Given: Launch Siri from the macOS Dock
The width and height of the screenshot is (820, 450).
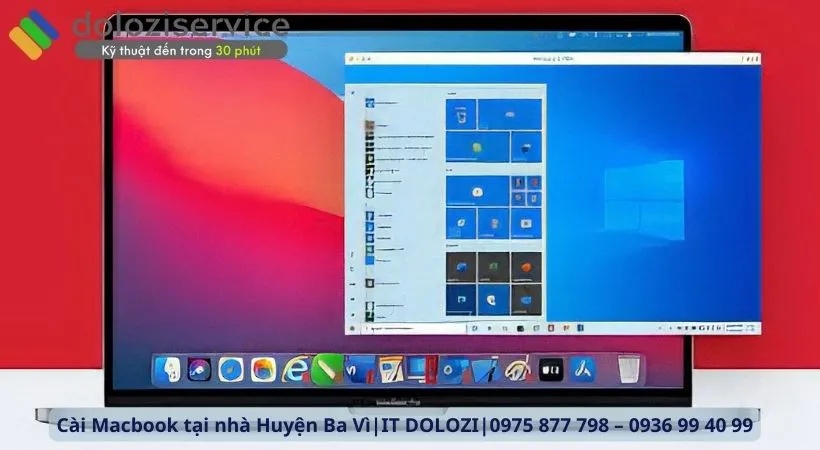Looking at the screenshot, I should pos(199,370).
